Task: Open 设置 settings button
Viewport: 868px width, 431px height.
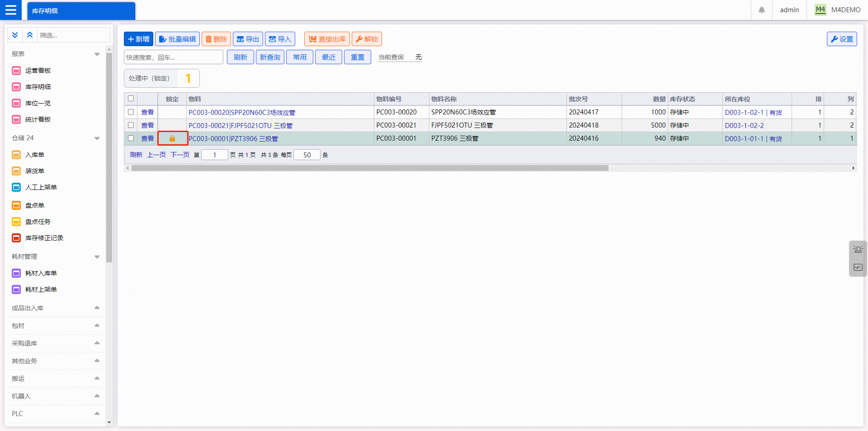Action: [842, 39]
